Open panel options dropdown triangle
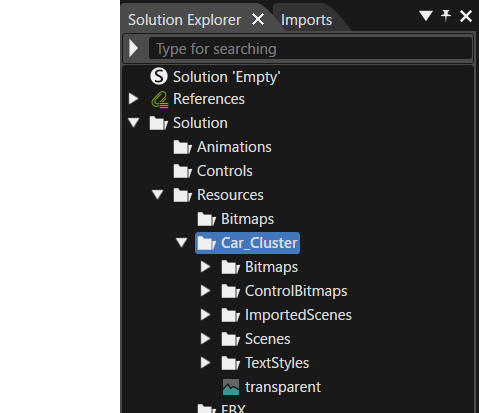The height and width of the screenshot is (413, 479). tap(426, 16)
